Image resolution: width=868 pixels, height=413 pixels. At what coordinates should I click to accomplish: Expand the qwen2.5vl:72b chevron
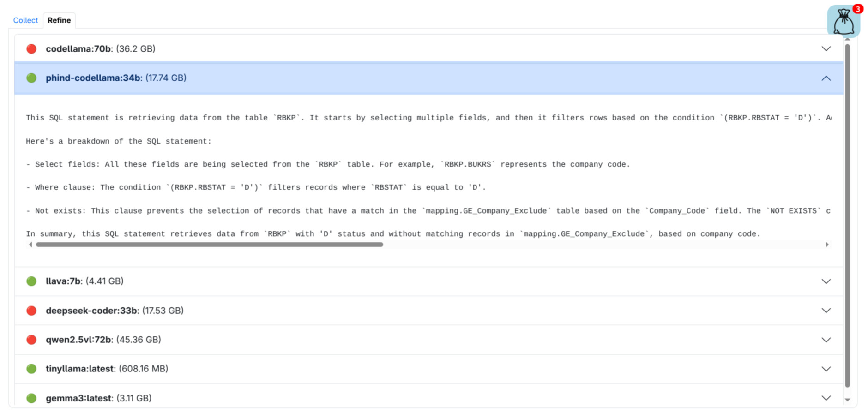pyautogui.click(x=826, y=340)
